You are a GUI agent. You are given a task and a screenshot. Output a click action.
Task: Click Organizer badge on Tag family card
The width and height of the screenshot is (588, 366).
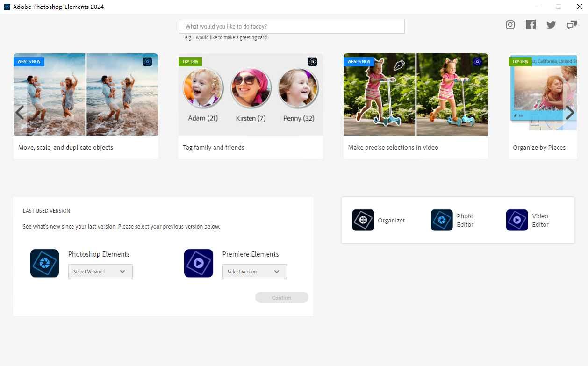[313, 62]
